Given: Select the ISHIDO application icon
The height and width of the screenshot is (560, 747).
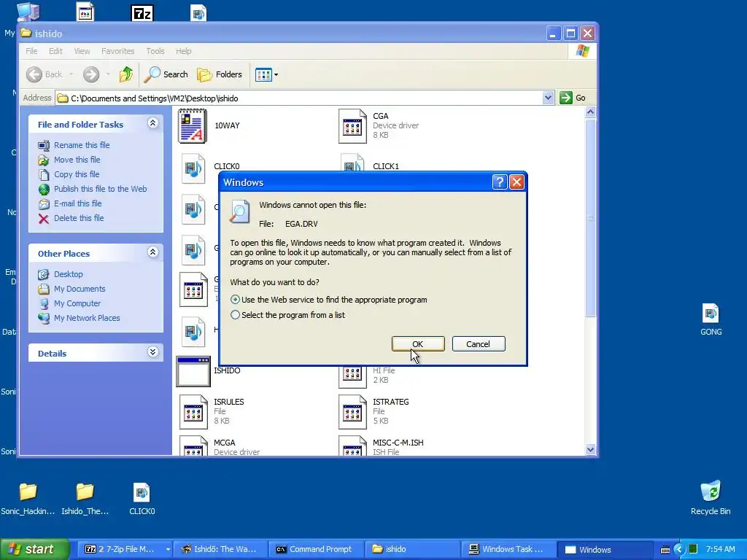Looking at the screenshot, I should pos(193,371).
